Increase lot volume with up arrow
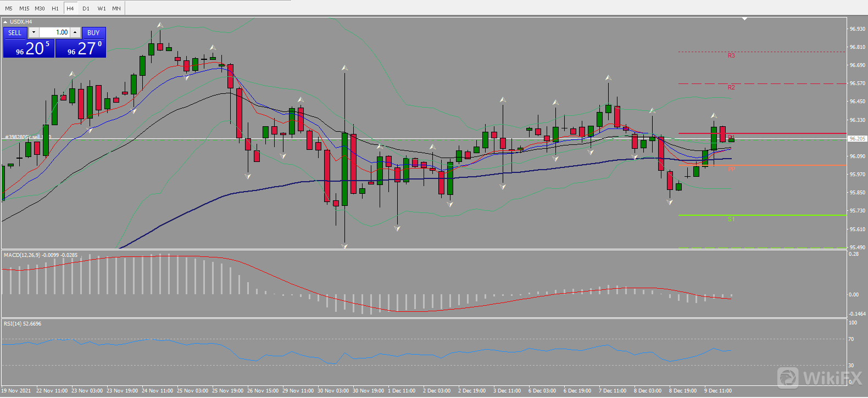 click(75, 32)
